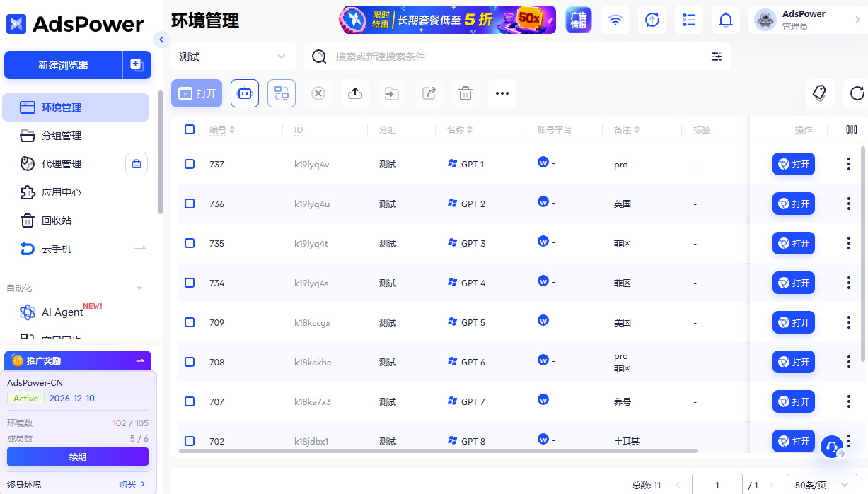Toggle the select-all checkbox in table header
The image size is (868, 494).
click(190, 129)
